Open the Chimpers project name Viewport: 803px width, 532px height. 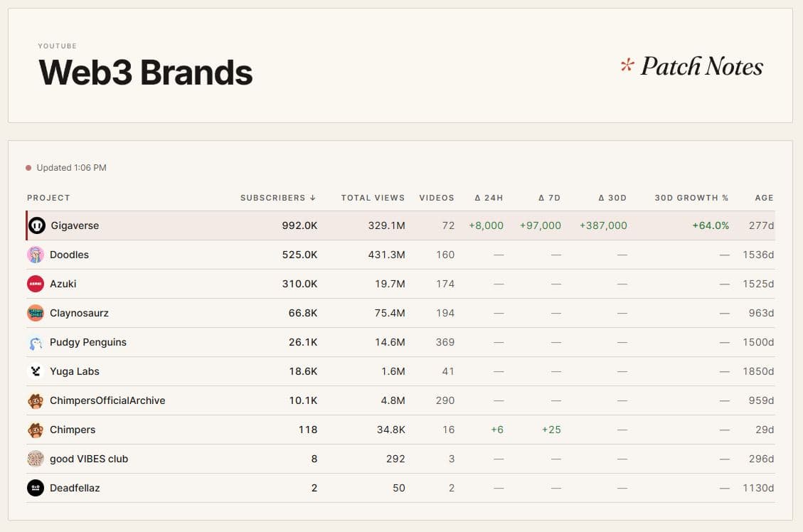coord(73,430)
